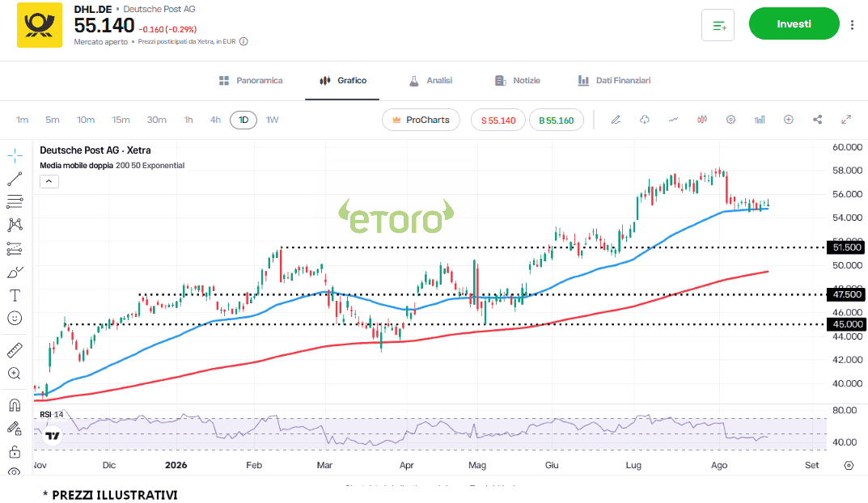Click the pencil draw icon in toolbar
This screenshot has height=503, width=868.
click(x=616, y=120)
